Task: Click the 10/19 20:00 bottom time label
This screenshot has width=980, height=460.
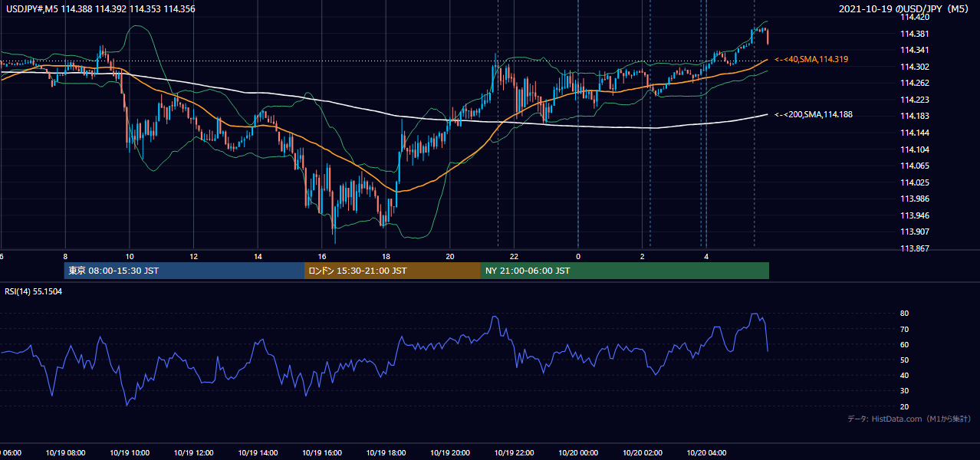Action: (449, 453)
